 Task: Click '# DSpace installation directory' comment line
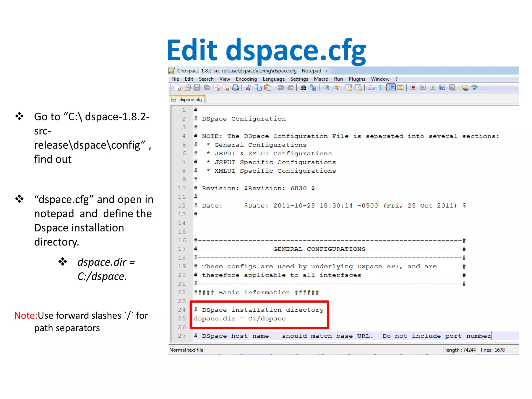point(259,310)
